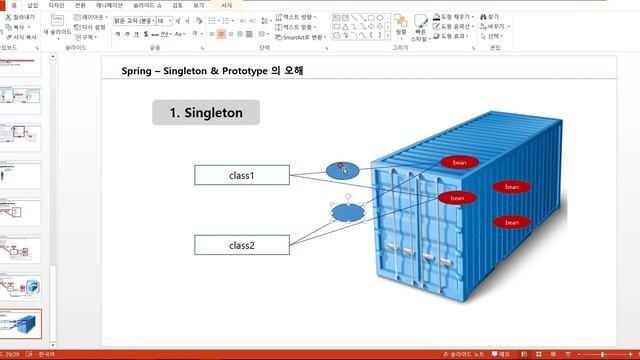Toggle text shadow (S) formatting
The height and width of the screenshot is (360, 640).
pyautogui.click(x=146, y=34)
